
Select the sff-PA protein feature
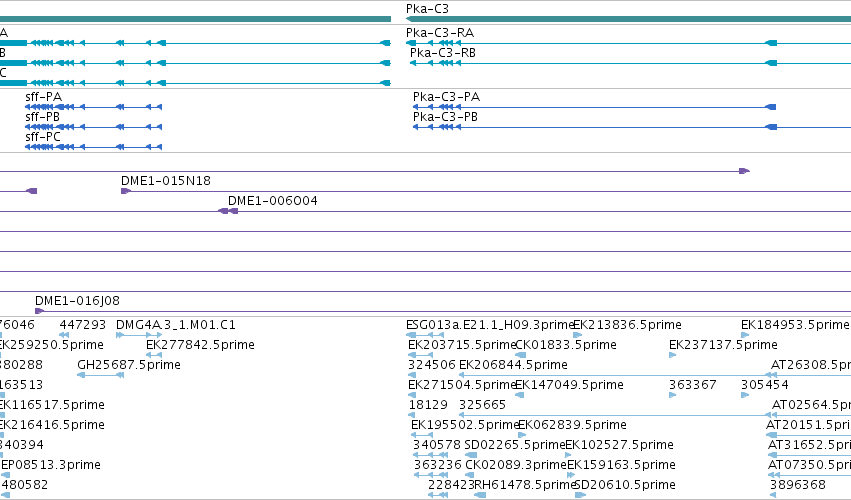[x=93, y=107]
